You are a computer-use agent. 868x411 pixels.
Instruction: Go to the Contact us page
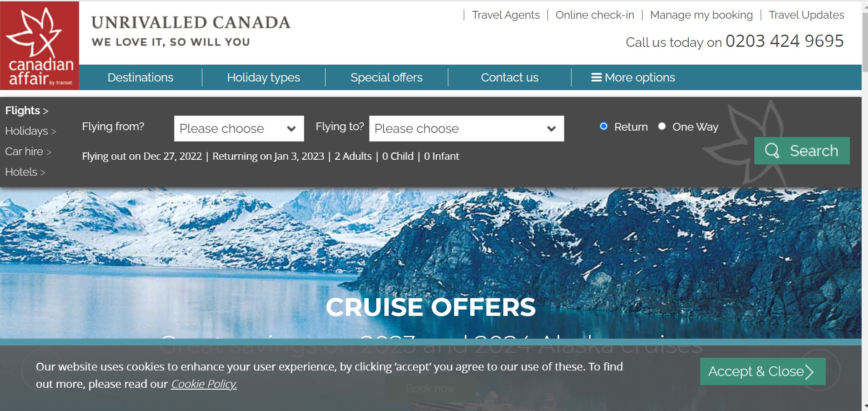(x=509, y=77)
